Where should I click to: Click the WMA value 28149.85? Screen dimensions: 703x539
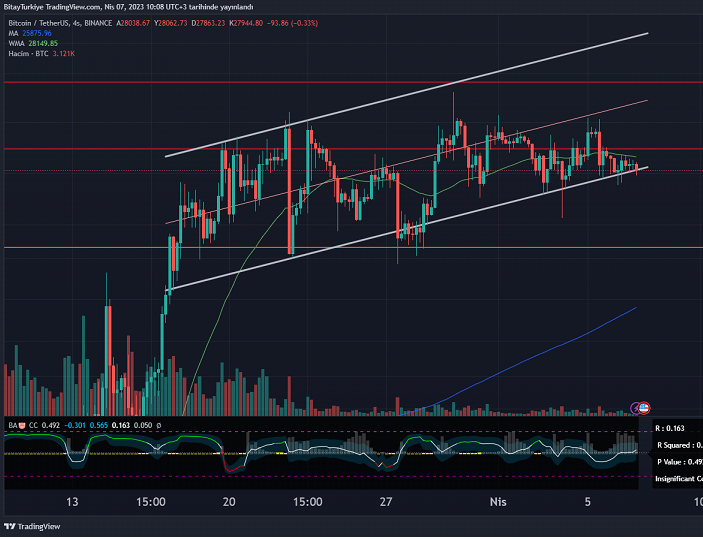pos(43,43)
